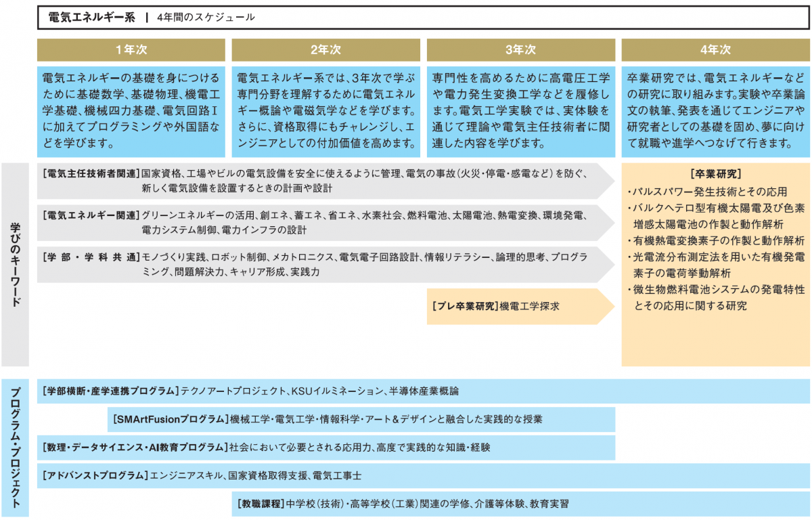Click the 国家資格取得支援 text
Screen dimensions: 812x520
pos(267,476)
